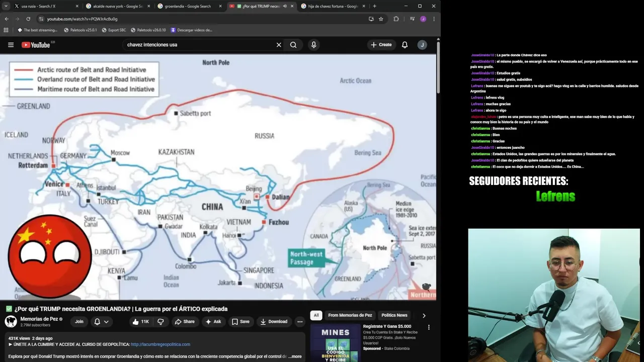Screen dimensions: 644x362
Task: Open the tab search dropdown arrow
Action: [x=6, y=6]
